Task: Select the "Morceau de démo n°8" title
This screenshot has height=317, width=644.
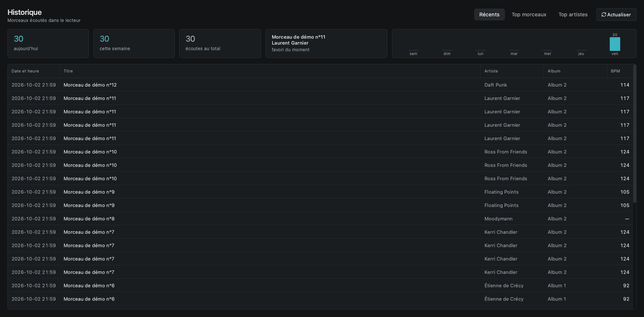Action: click(89, 219)
